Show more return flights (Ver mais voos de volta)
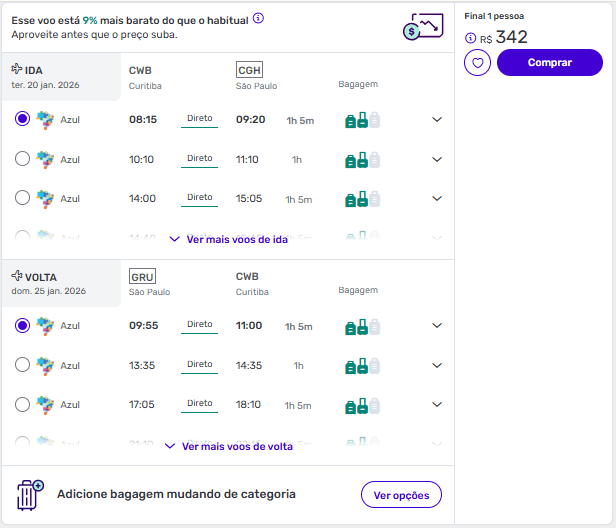Image resolution: width=616 pixels, height=528 pixels. click(229, 446)
